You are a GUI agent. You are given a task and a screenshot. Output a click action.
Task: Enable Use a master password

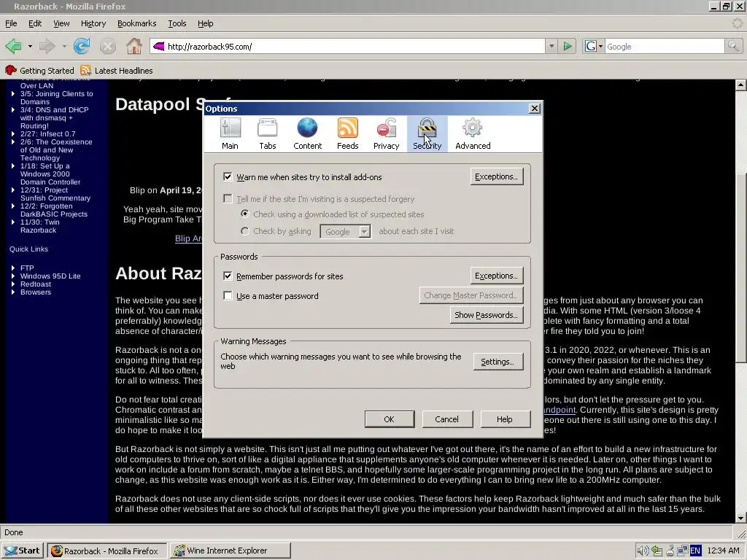(228, 296)
